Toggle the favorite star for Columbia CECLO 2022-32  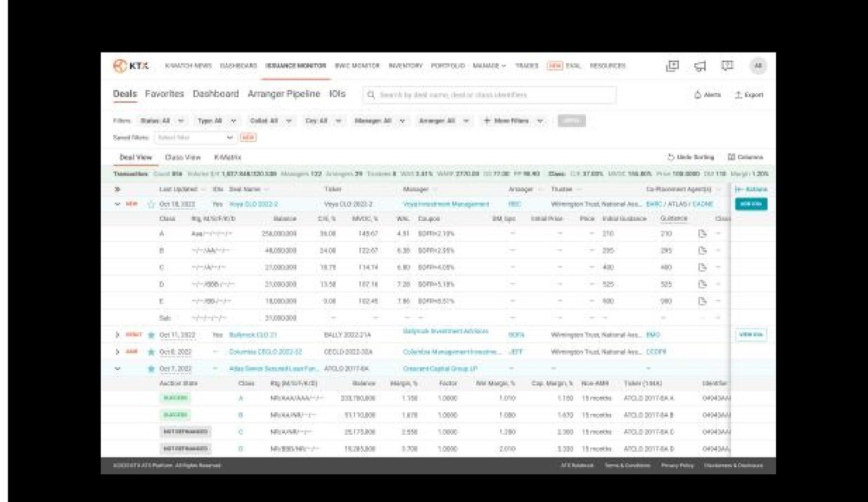pos(151,352)
